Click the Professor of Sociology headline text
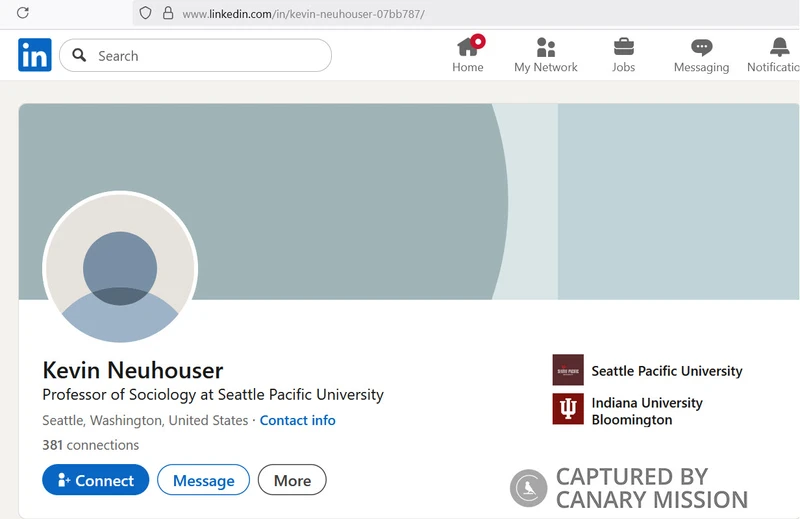This screenshot has height=519, width=800. [x=213, y=394]
